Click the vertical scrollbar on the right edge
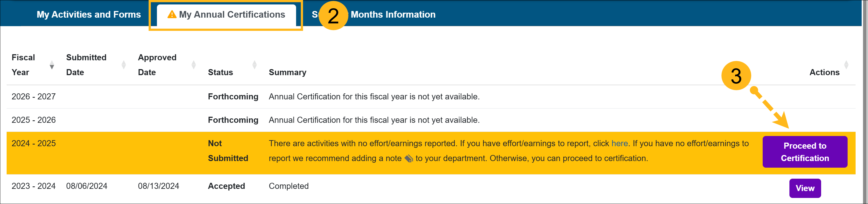The height and width of the screenshot is (204, 868). pos(865,101)
